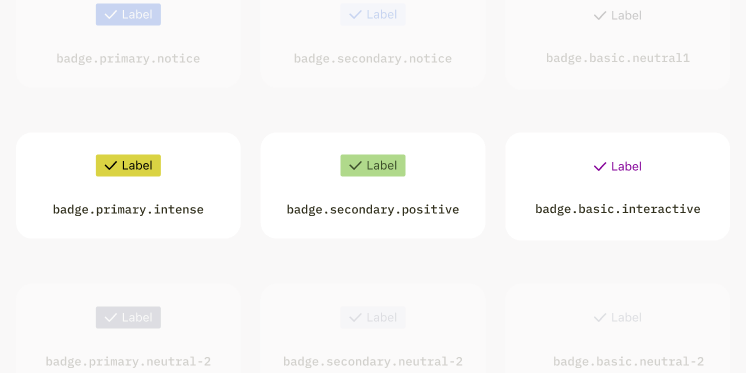Click checkmark in faded secondary notice badge
This screenshot has height=373, width=746.
pos(355,15)
